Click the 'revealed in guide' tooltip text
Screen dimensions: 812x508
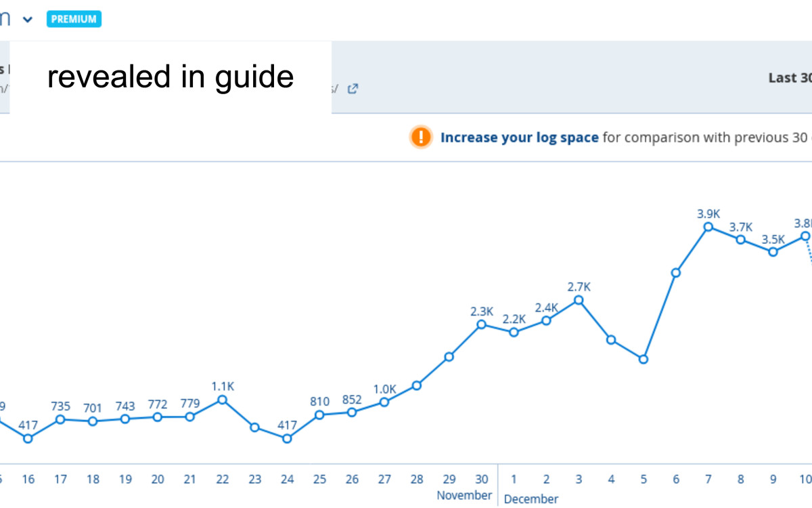click(x=170, y=77)
